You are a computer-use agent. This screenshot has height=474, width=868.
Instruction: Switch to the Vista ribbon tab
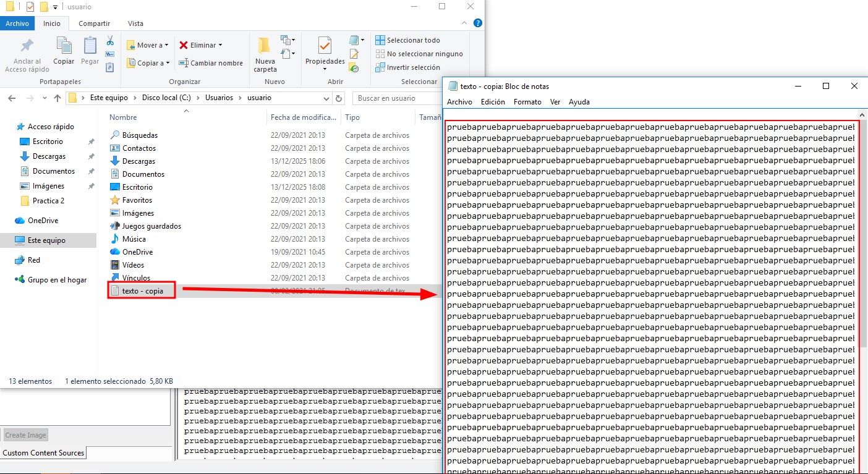(135, 23)
